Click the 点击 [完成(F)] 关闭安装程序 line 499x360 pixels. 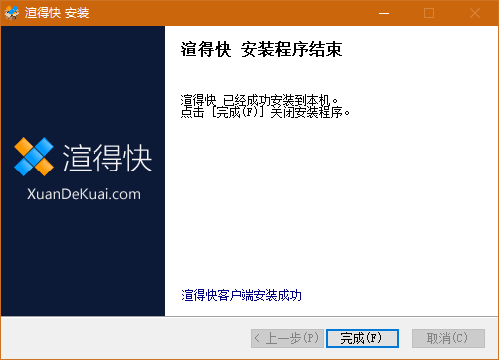(265, 113)
